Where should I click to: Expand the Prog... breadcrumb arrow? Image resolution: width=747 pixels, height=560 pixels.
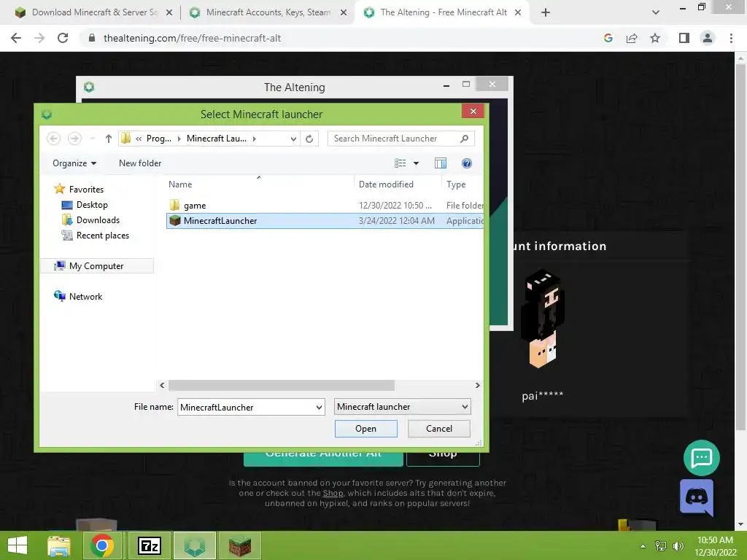pos(179,139)
